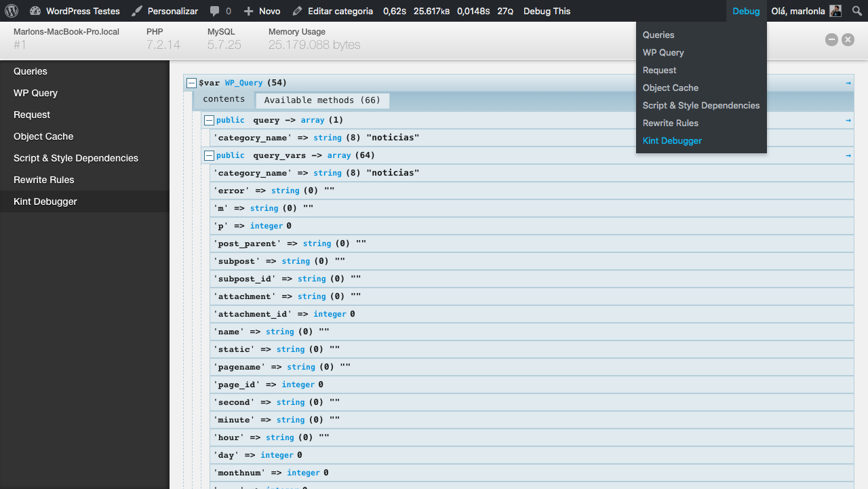The width and height of the screenshot is (868, 489).
Task: Select the 'm' => string row
Action: coord(532,208)
